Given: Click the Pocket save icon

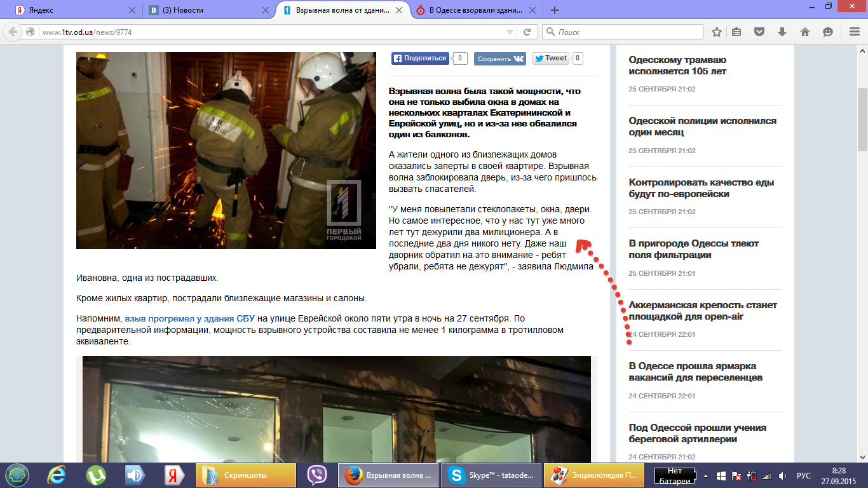Looking at the screenshot, I should tap(759, 32).
